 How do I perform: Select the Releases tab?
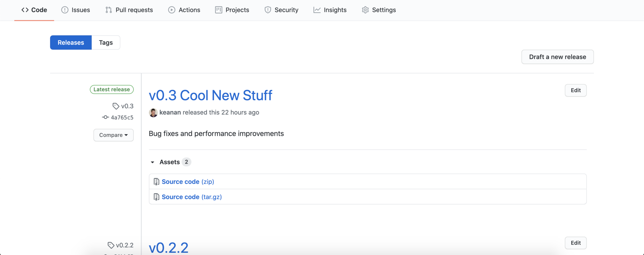71,42
